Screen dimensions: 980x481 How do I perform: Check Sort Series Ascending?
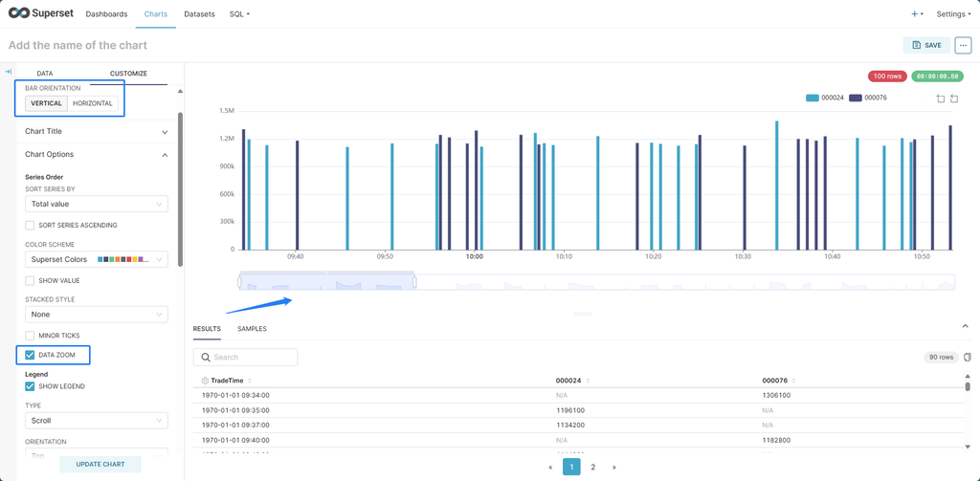click(31, 226)
